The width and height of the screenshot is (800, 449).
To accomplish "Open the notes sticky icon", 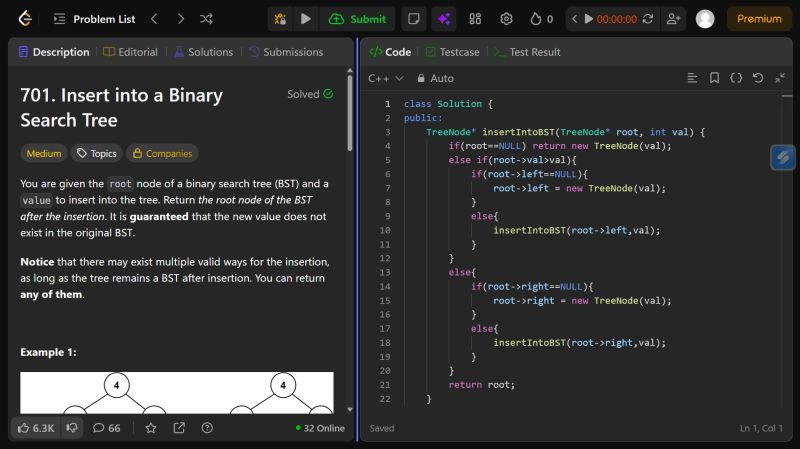I will coord(413,19).
